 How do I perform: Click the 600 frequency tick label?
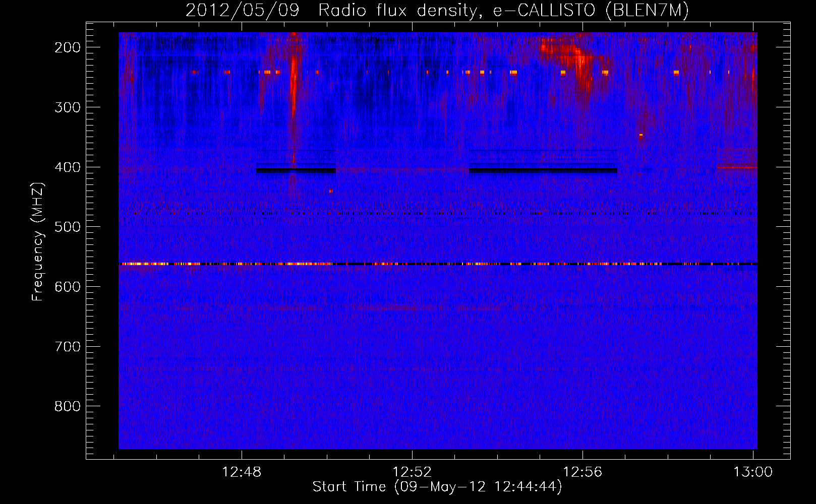68,287
